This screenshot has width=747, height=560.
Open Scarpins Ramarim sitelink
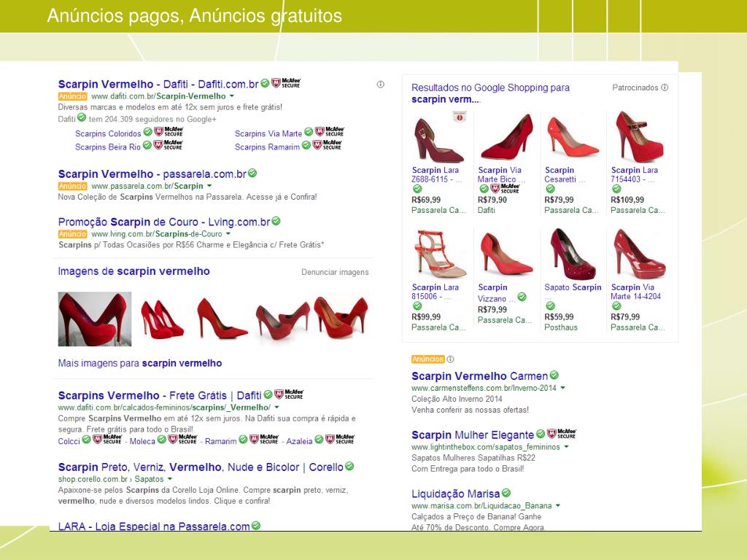point(267,147)
